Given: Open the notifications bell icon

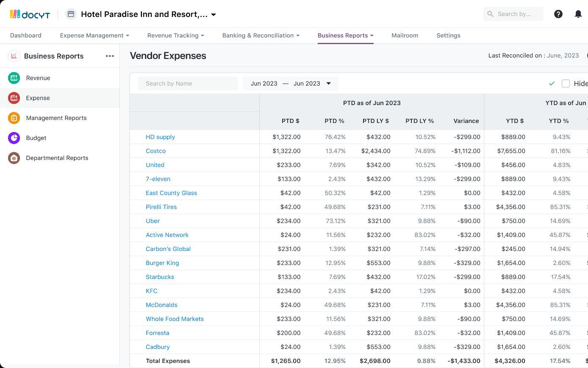Looking at the screenshot, I should point(578,14).
